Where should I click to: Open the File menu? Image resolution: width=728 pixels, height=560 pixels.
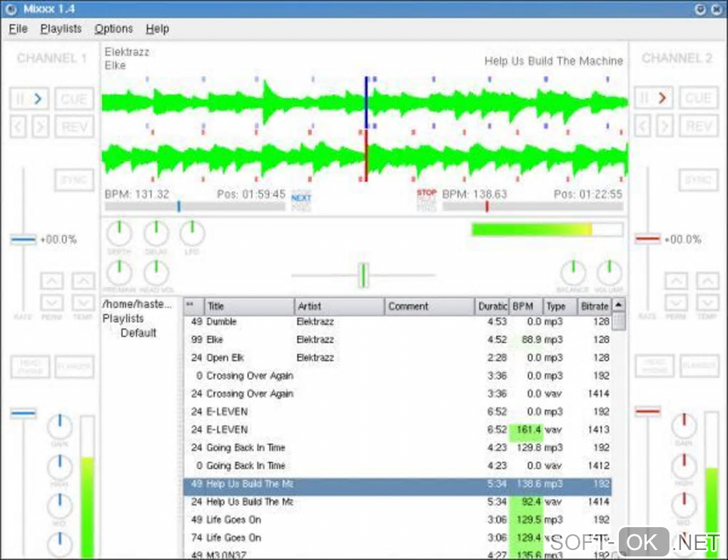[18, 29]
